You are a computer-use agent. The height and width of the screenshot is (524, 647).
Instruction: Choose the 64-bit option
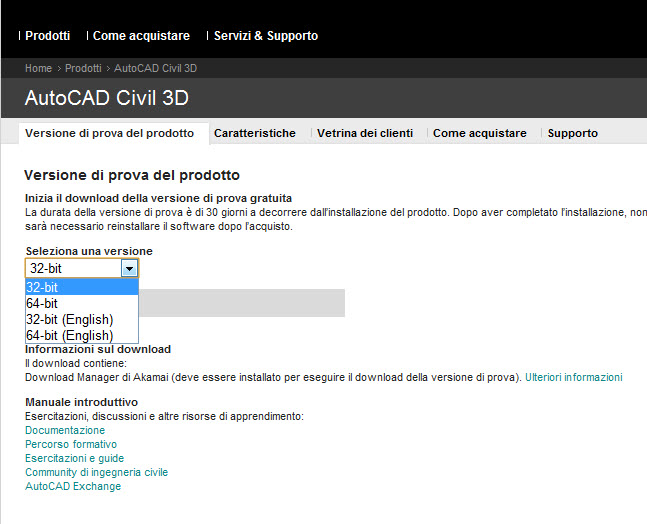(82, 303)
